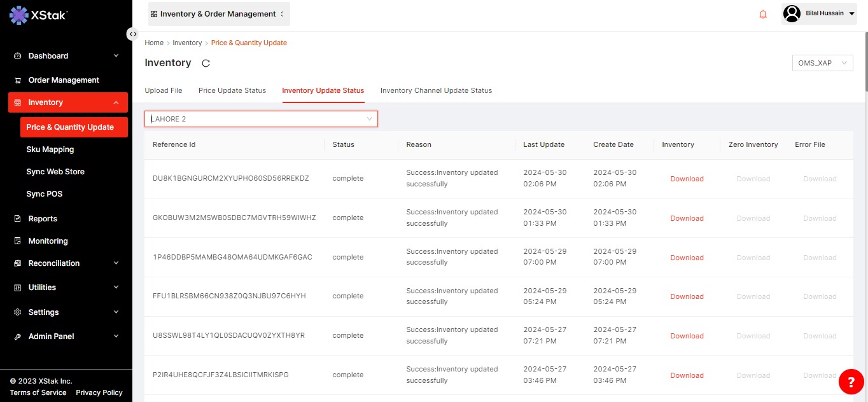Screen dimensions: 868x402
Task: Collapse sidebar with the arrow toggle
Action: (132, 34)
